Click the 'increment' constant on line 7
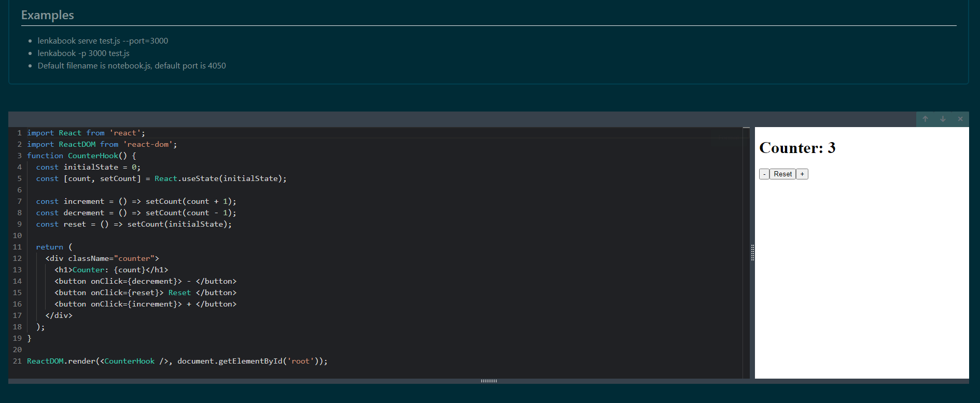The width and height of the screenshot is (980, 403). [x=84, y=201]
